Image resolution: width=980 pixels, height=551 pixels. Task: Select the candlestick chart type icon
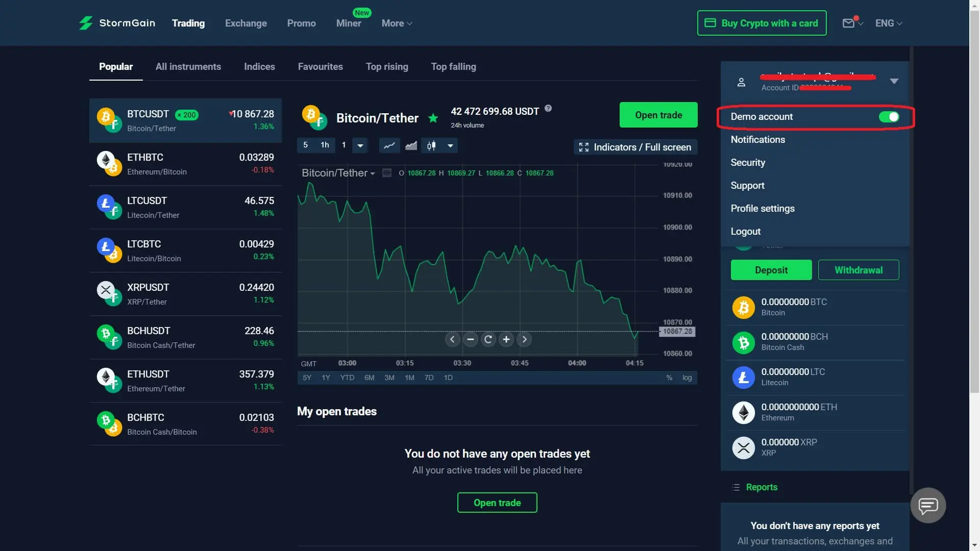pos(432,145)
